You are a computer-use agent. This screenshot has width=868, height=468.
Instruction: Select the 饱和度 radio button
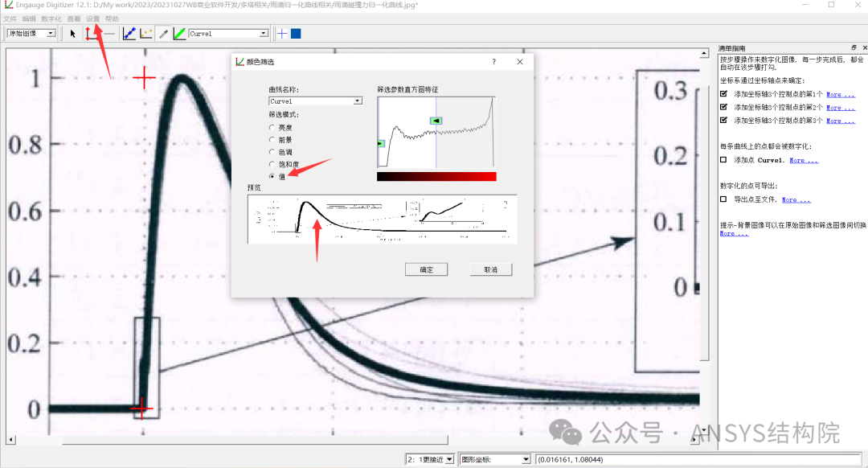272,164
